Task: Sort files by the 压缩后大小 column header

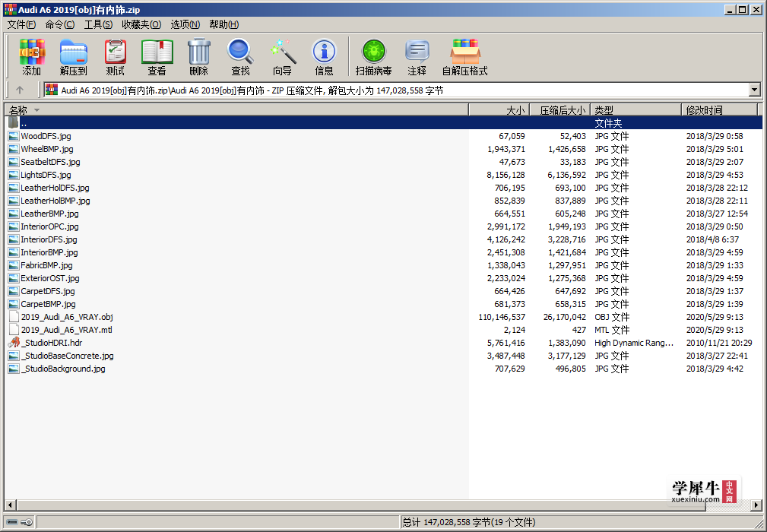Action: (560, 110)
